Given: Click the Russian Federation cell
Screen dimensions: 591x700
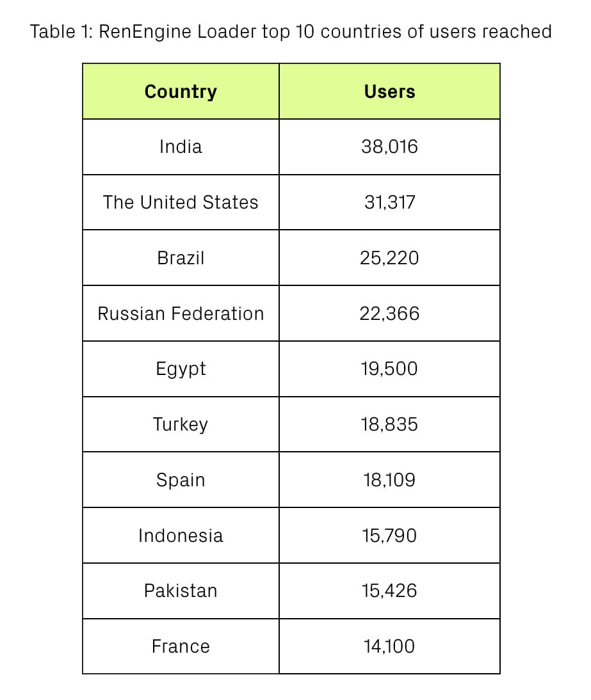Looking at the screenshot, I should tap(181, 314).
